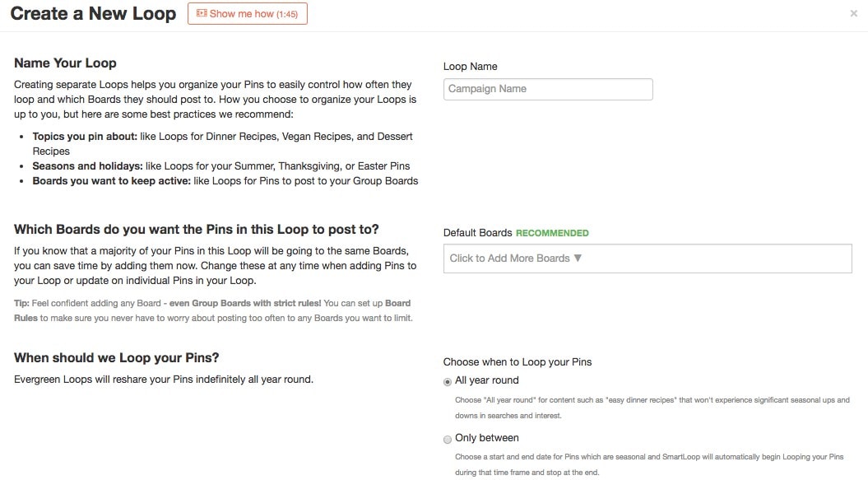The width and height of the screenshot is (868, 480).
Task: Click the video icon in Show me how
Action: tap(202, 13)
